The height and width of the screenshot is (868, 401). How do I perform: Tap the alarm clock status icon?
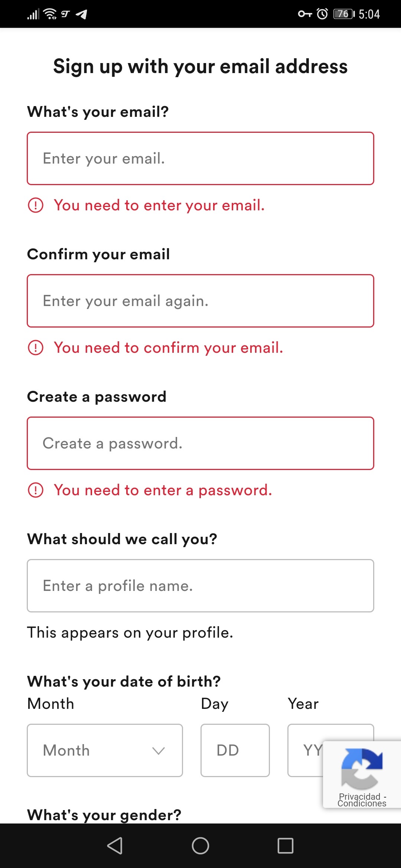[322, 14]
